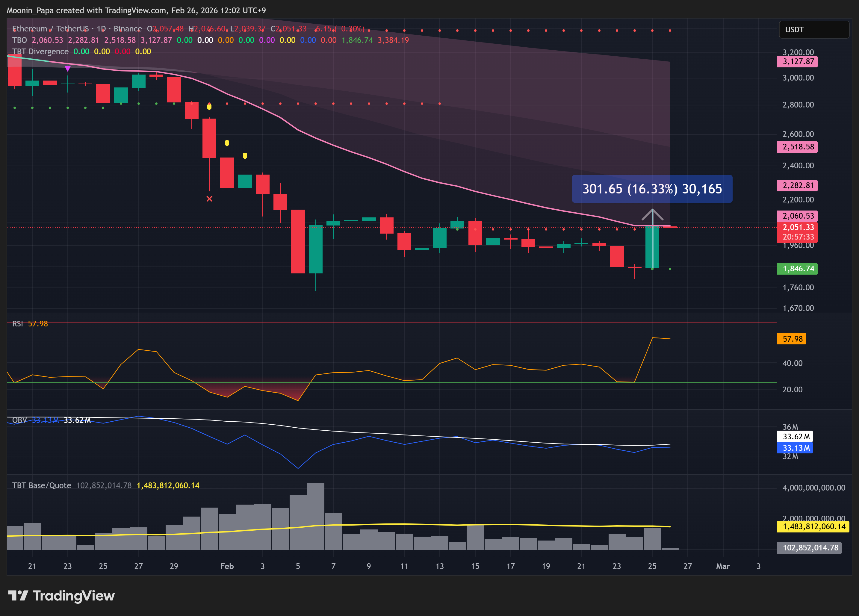Image resolution: width=859 pixels, height=616 pixels.
Task: Open the Ethereum / TetherUS symbol title
Action: [50, 29]
